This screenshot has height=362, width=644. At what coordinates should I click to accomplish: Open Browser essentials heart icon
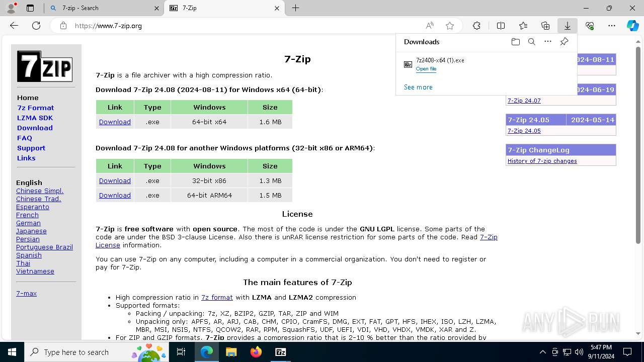click(x=590, y=26)
